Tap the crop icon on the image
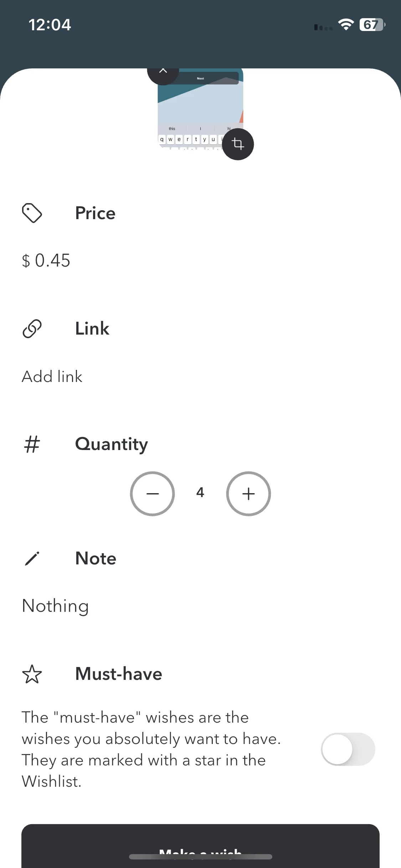The image size is (401, 868). tap(238, 144)
